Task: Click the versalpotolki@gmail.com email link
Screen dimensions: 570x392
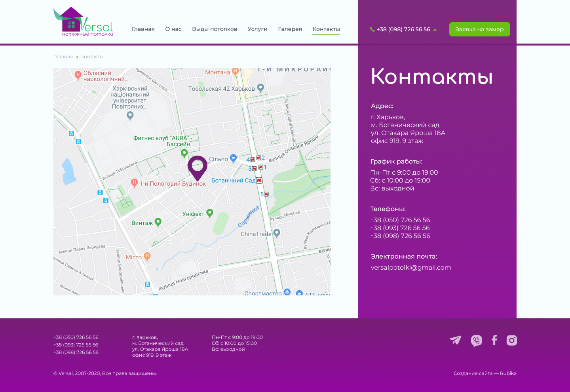Action: [x=411, y=267]
